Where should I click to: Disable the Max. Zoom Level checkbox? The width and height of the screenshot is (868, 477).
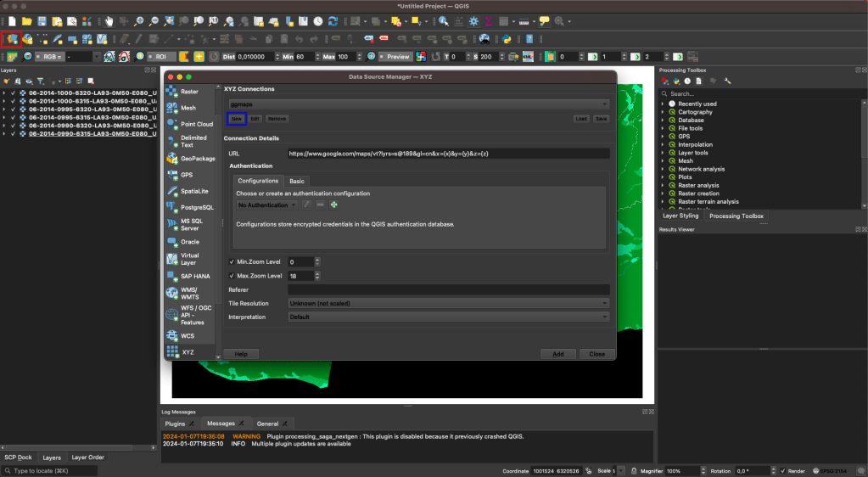[x=232, y=276]
